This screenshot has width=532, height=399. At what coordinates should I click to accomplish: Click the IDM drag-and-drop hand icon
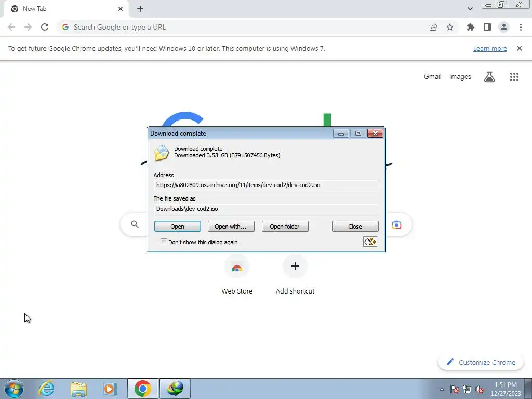click(370, 242)
